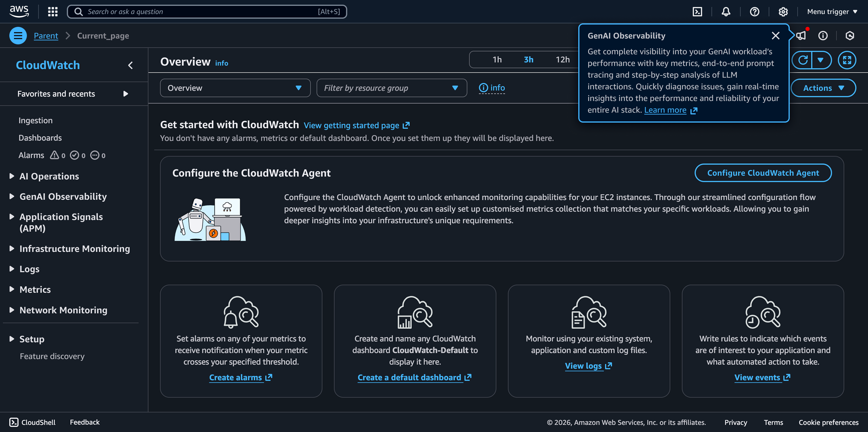Open Dashboards in the sidebar
The height and width of the screenshot is (432, 868).
click(x=40, y=138)
